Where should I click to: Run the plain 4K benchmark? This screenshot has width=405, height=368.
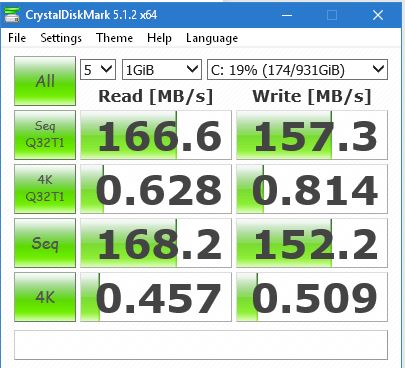[45, 297]
